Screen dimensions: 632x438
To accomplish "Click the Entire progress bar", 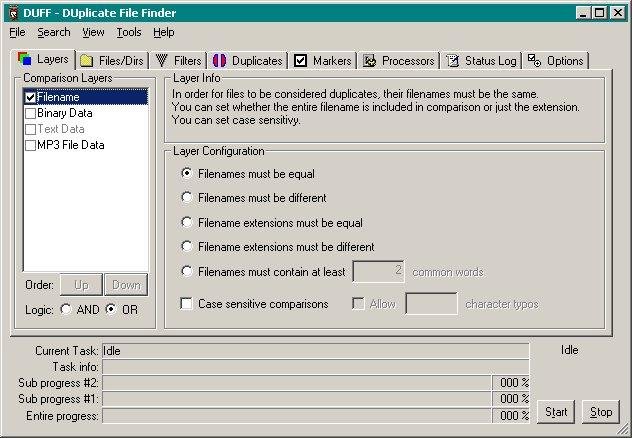I will (x=298, y=416).
